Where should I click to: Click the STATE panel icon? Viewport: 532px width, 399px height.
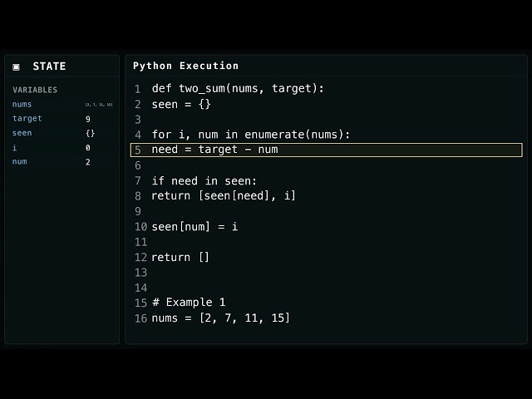tap(16, 66)
